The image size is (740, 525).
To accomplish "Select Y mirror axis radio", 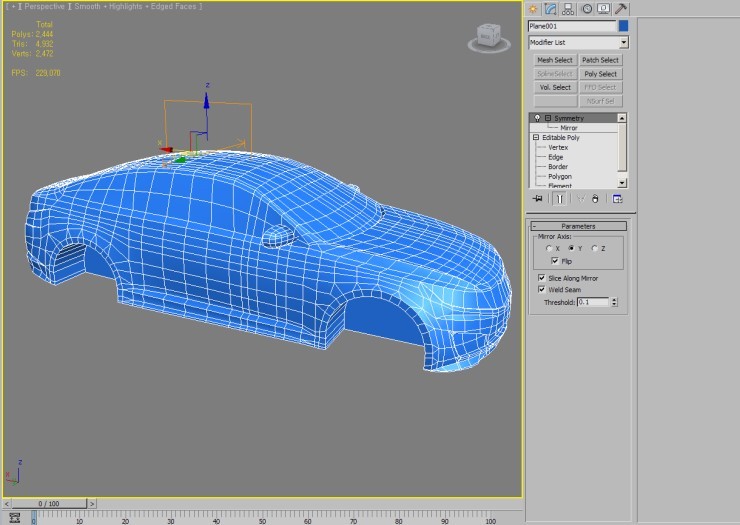I will point(571,248).
